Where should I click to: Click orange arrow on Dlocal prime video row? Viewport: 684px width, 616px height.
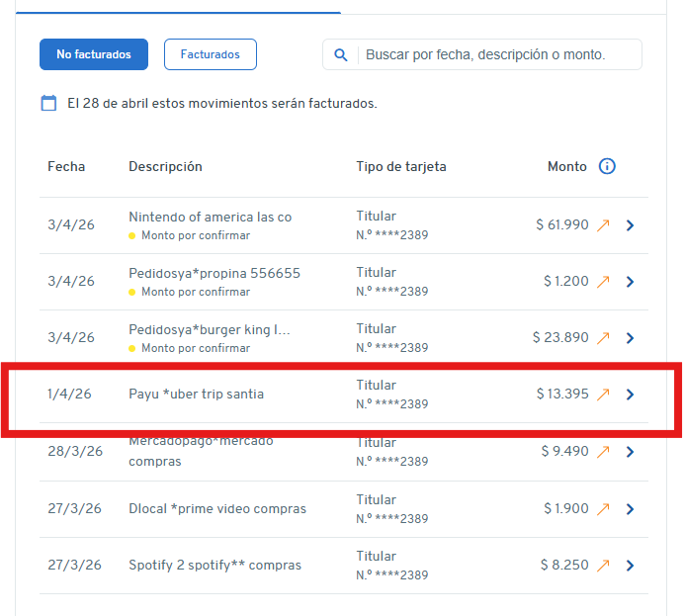click(603, 508)
